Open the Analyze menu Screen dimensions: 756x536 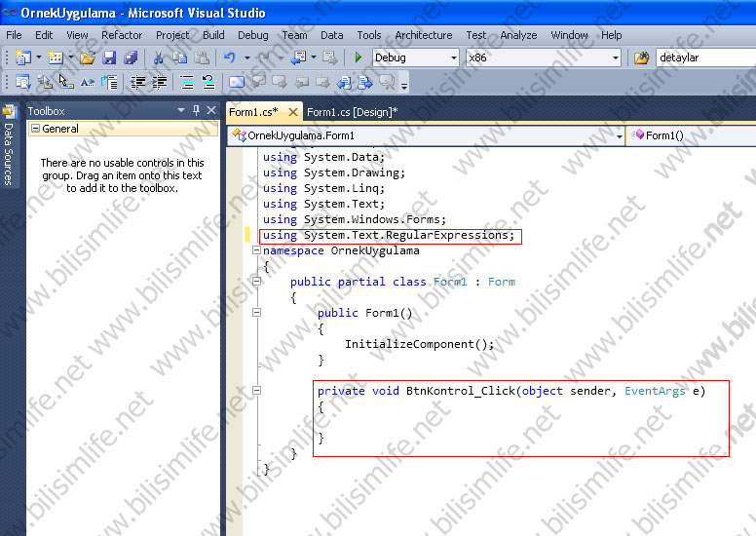(x=518, y=35)
